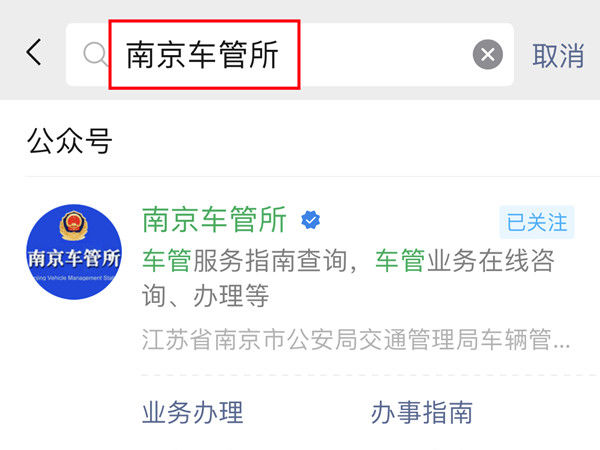Clear search text with the X icon

(x=488, y=55)
